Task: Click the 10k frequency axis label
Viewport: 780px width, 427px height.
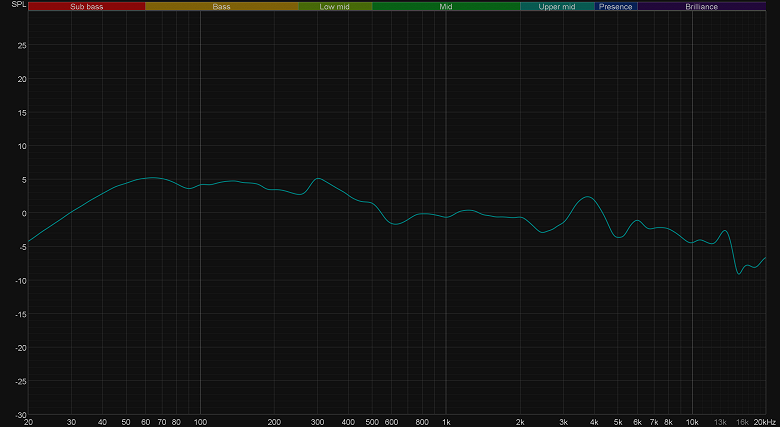Action: [x=692, y=422]
